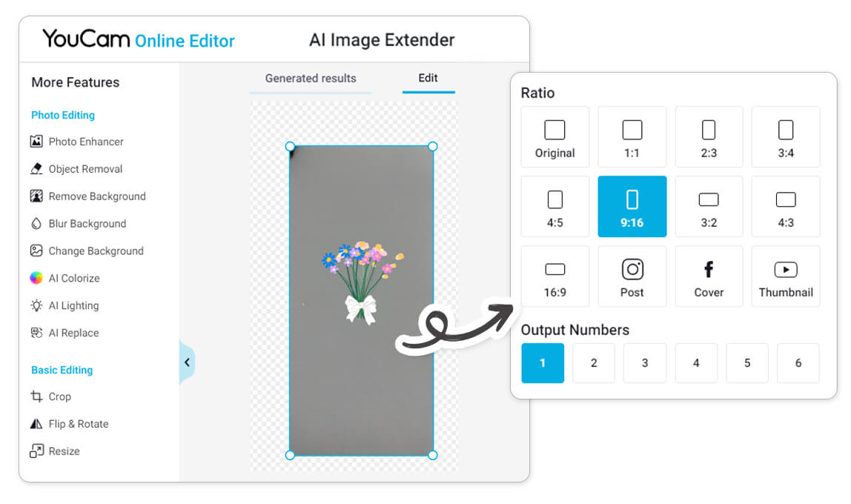Select the Instagram Post ratio preset
The image size is (851, 504).
pyautogui.click(x=632, y=276)
